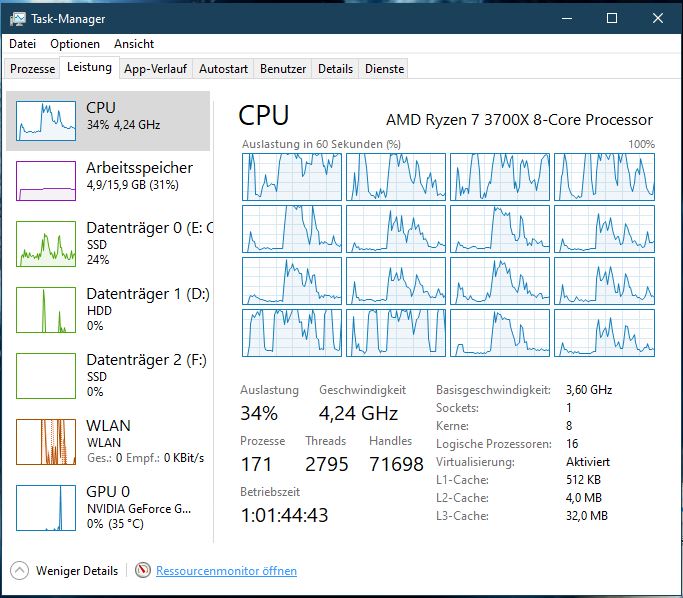Select the Datenträger 0 SSD graph thumbnail

(x=46, y=243)
